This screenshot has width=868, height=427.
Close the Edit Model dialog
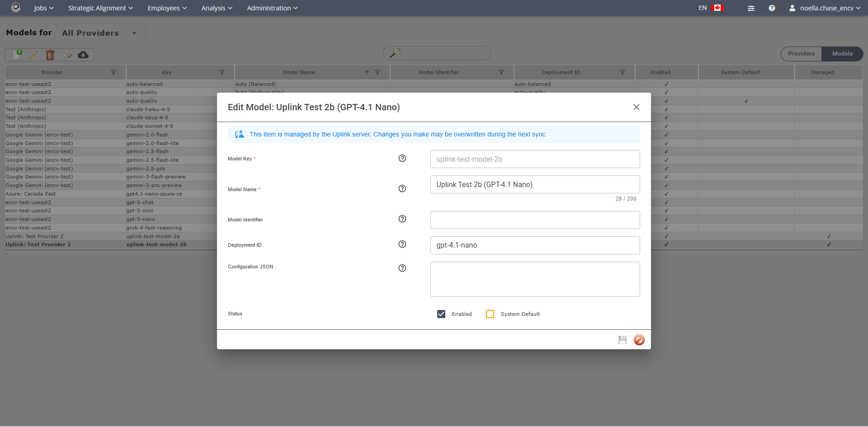[x=636, y=107]
